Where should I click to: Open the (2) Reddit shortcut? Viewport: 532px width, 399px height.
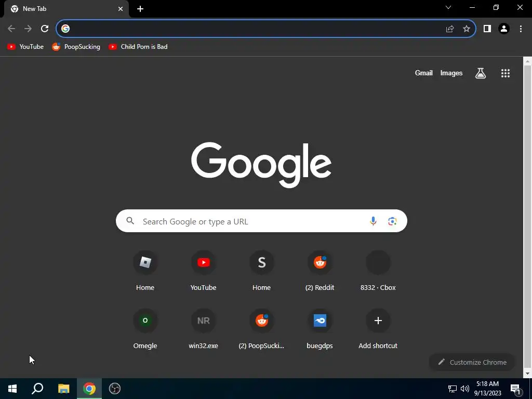point(320,271)
